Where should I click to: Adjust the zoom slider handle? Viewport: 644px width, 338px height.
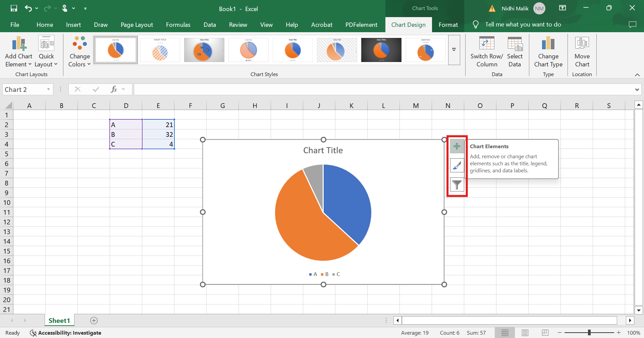coord(589,333)
